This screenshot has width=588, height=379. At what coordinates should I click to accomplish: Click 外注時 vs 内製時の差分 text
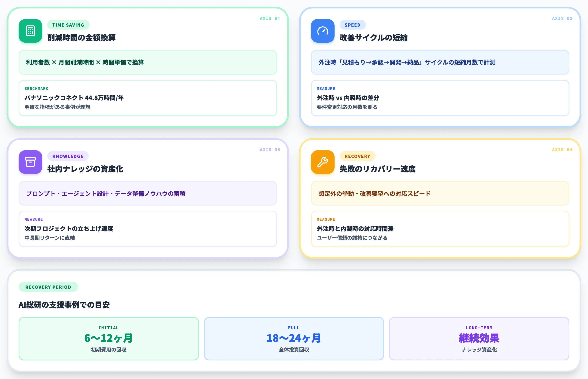(348, 98)
